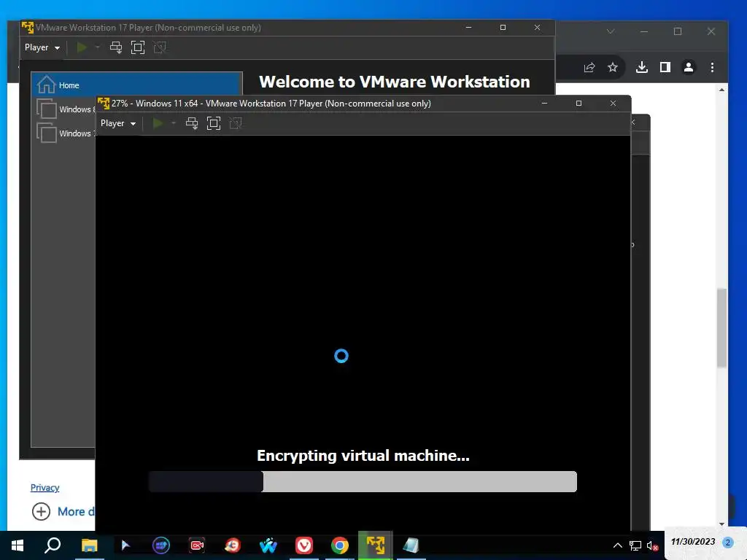
Task: Bookmark the page with the star icon
Action: click(x=613, y=68)
